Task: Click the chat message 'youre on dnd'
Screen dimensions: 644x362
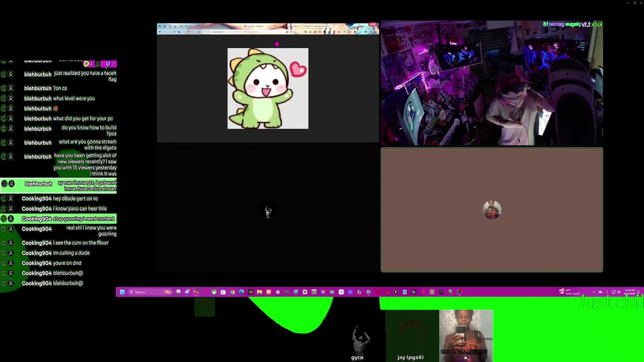Action: click(x=67, y=263)
